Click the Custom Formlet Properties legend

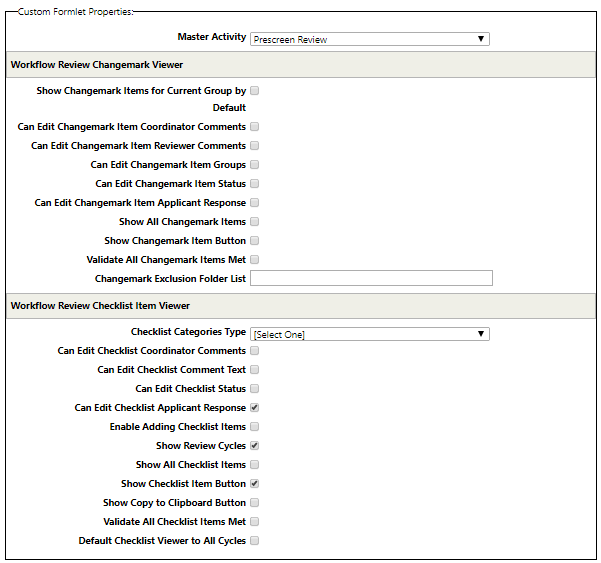(76, 12)
